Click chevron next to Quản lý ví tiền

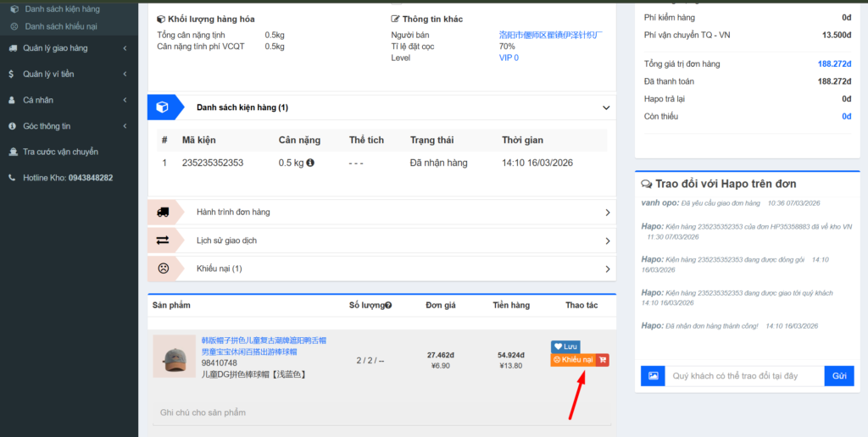point(125,75)
